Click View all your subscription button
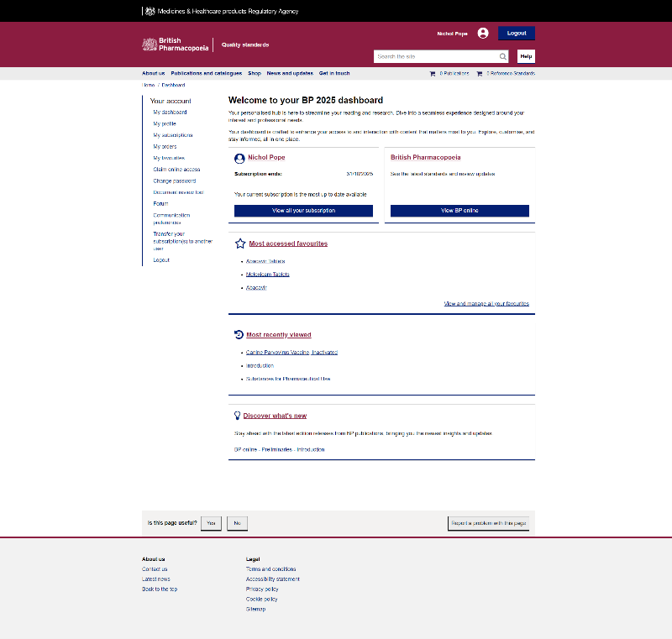This screenshot has height=639, width=672. click(303, 211)
